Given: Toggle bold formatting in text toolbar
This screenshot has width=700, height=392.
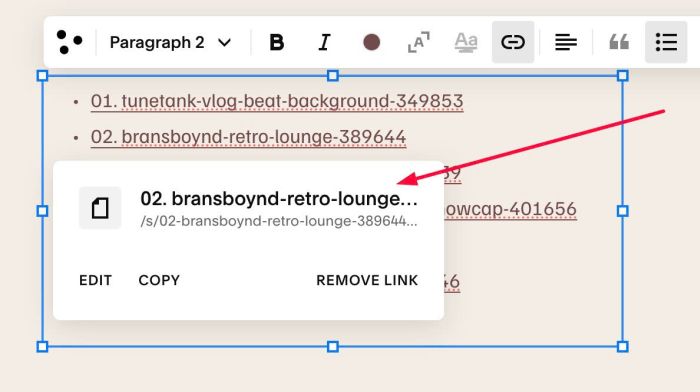Looking at the screenshot, I should point(276,42).
